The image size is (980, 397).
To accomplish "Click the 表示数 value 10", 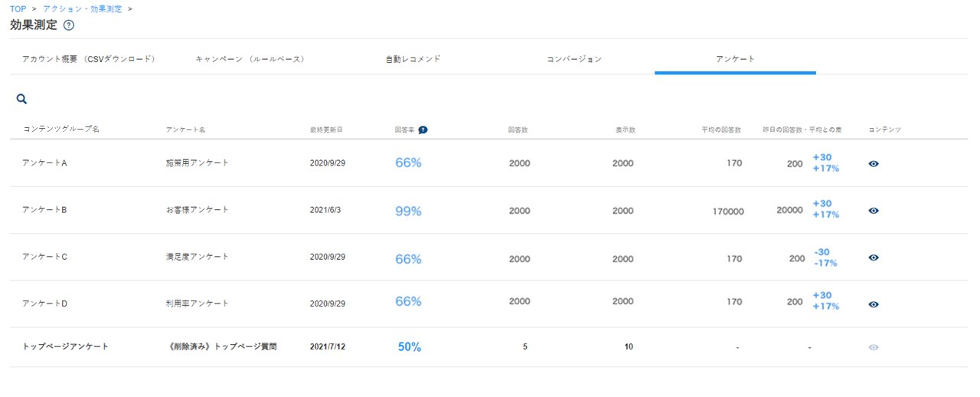I will click(x=629, y=346).
